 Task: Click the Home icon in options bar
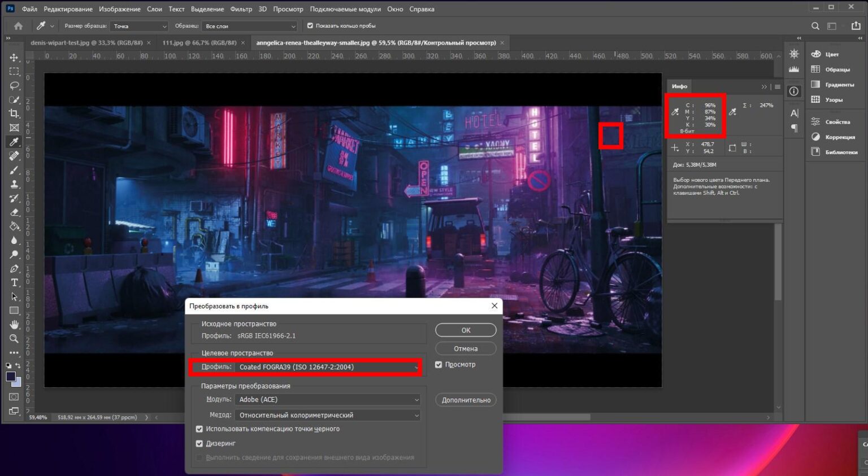coord(18,26)
